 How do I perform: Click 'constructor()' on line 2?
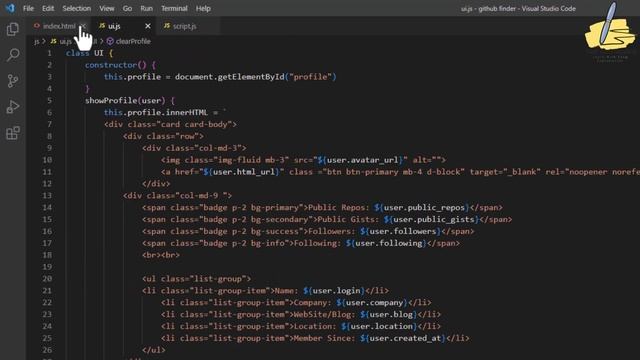pyautogui.click(x=116, y=65)
